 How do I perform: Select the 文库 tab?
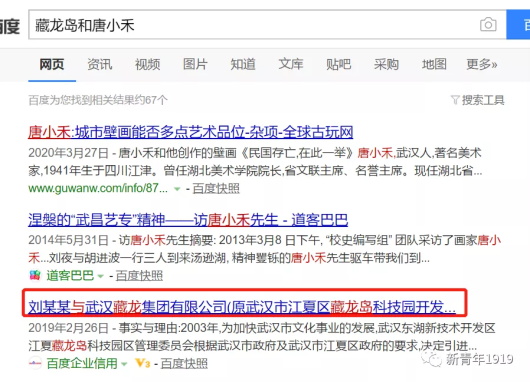pyautogui.click(x=291, y=64)
